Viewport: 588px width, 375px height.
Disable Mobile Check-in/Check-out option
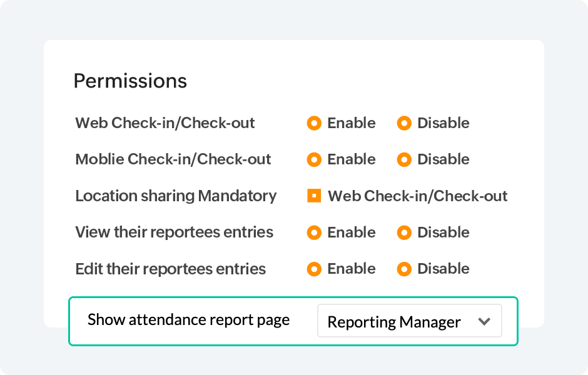click(404, 159)
